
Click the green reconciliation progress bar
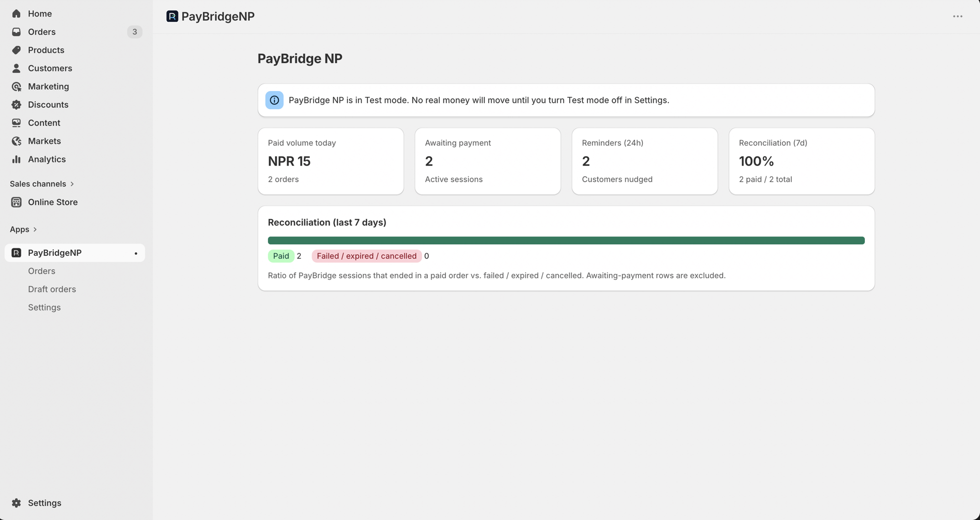[566, 240]
